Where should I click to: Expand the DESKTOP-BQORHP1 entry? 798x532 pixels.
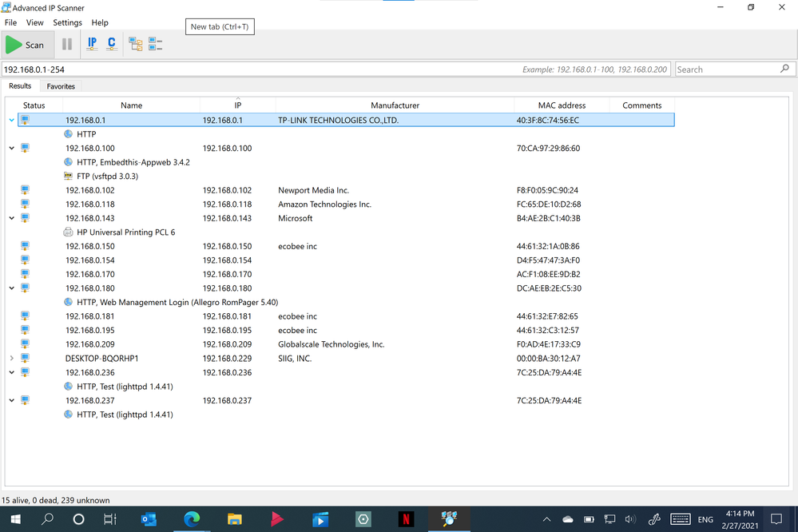[11, 359]
